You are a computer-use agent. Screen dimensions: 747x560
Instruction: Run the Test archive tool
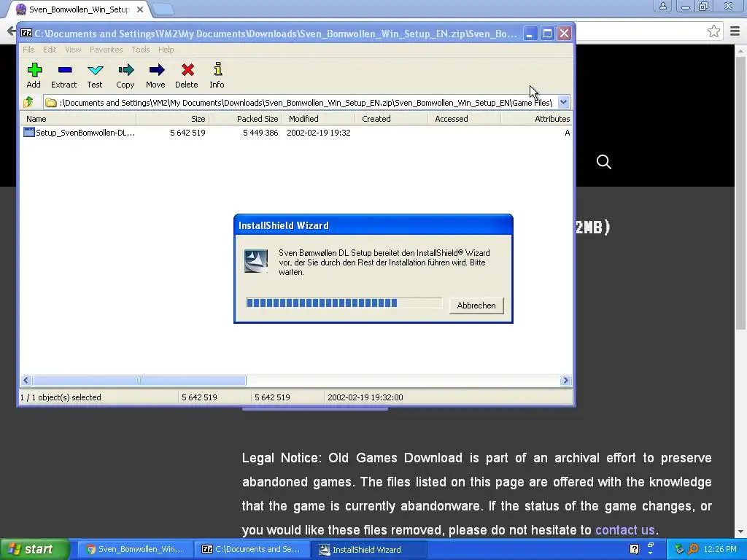96,71
